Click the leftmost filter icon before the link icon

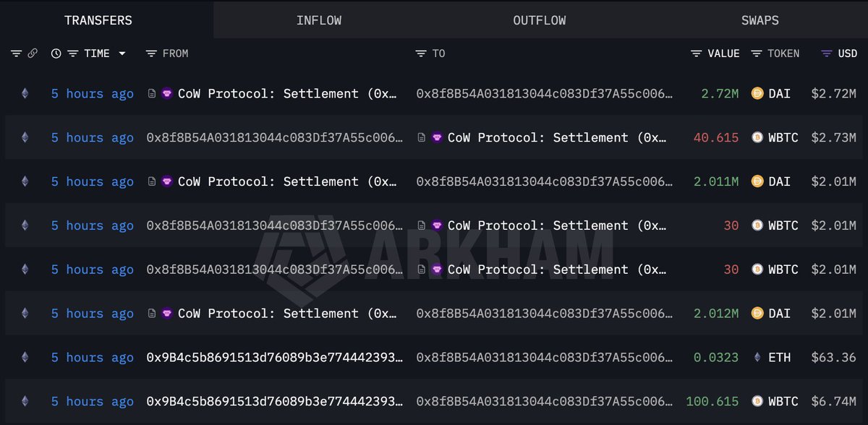[17, 53]
